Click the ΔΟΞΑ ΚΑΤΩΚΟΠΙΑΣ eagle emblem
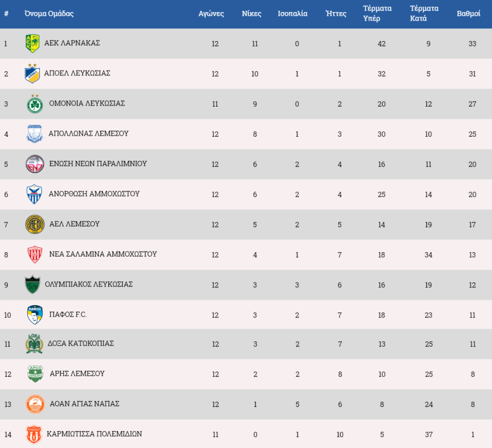The width and height of the screenshot is (492, 448). (34, 344)
